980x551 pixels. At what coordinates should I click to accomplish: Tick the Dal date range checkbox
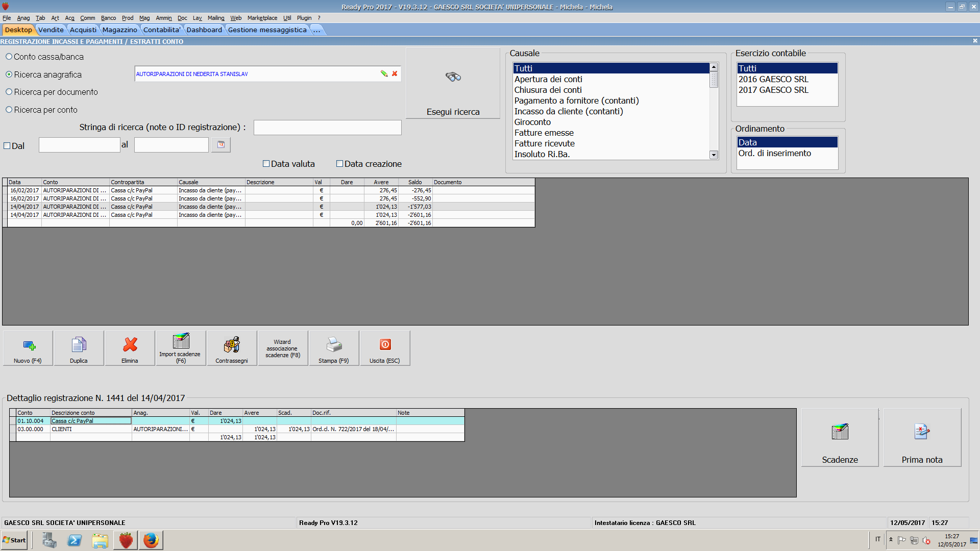point(7,146)
